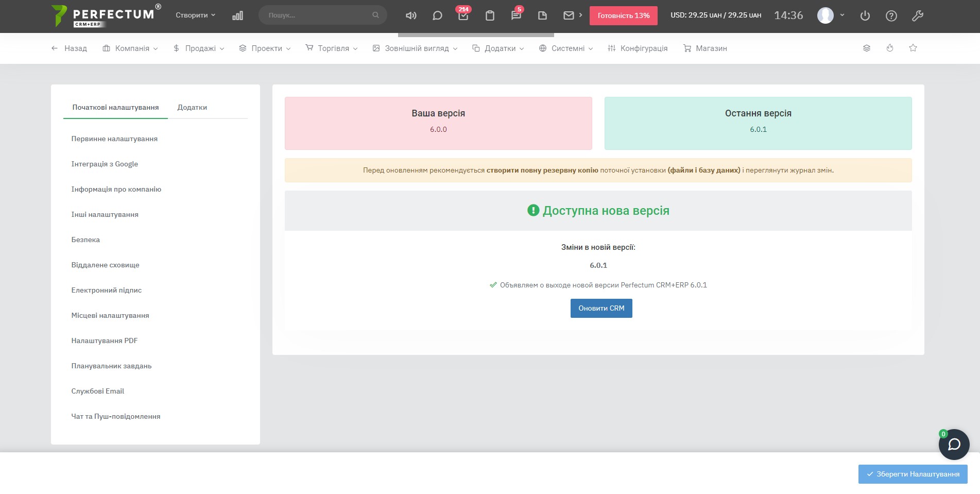Screen dimensions: 980x494
Task: Open Віддалене сховище settings
Action: (105, 265)
